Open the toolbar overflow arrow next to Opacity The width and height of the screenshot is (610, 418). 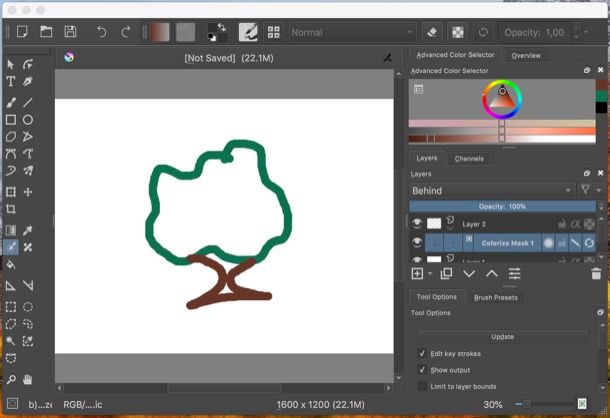coord(586,32)
